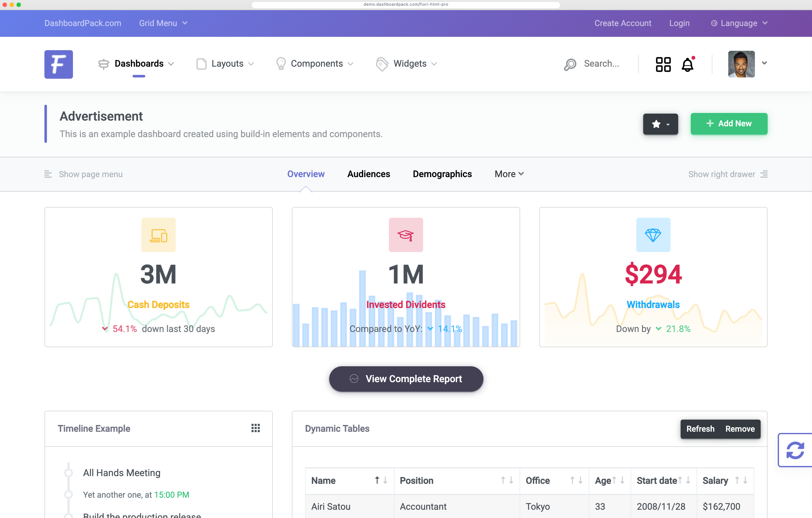812x518 pixels.
Task: Click the floating refresh arrows icon
Action: point(795,450)
